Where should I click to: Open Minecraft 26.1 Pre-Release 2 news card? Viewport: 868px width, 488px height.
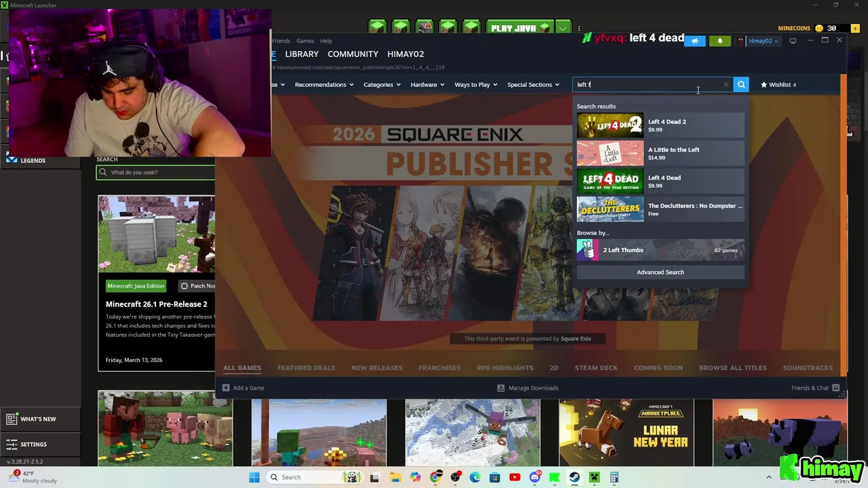pos(157,283)
